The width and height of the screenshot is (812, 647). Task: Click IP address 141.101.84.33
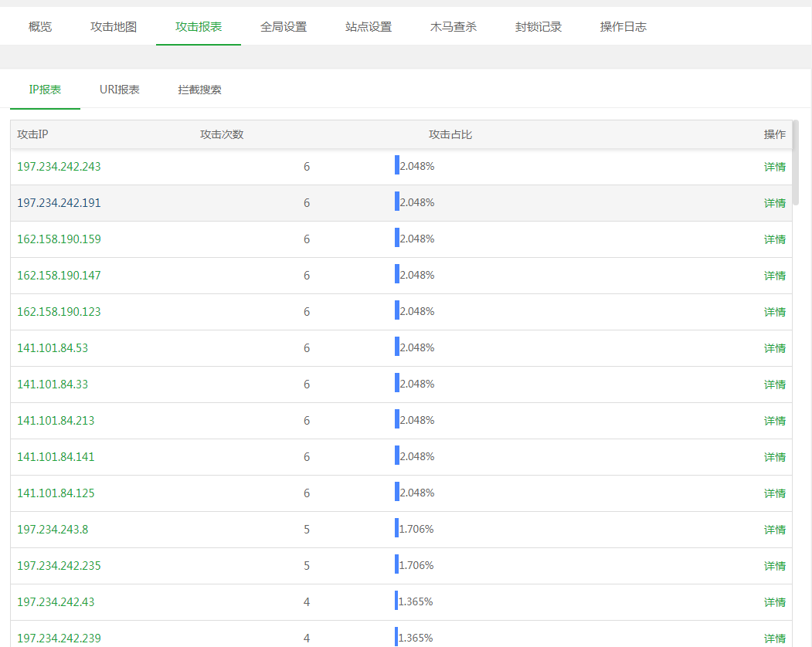tap(53, 384)
